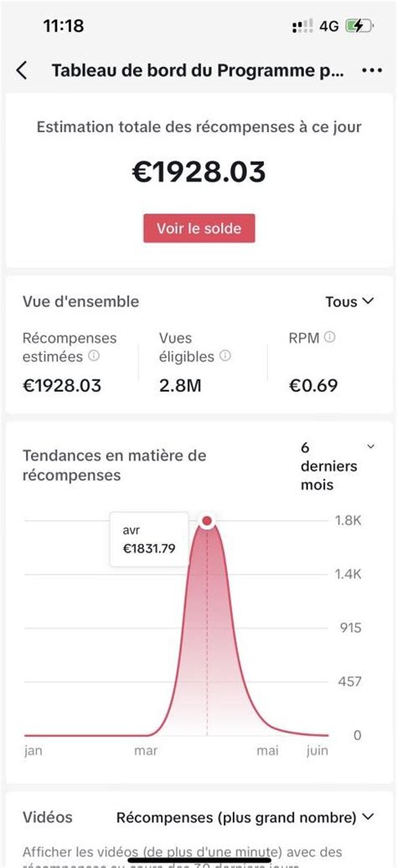Open the Tous filter dropdown
Viewport: 397px width, 868px height.
[x=350, y=301]
